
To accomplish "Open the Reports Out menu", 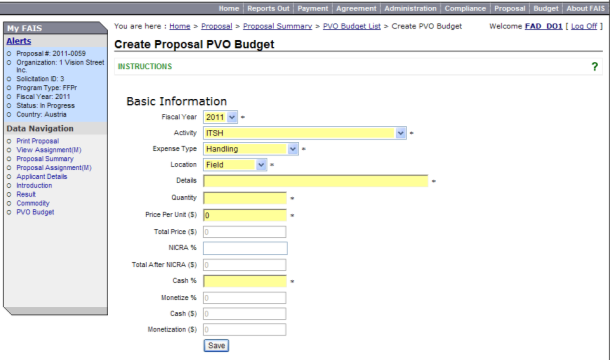I will (268, 9).
